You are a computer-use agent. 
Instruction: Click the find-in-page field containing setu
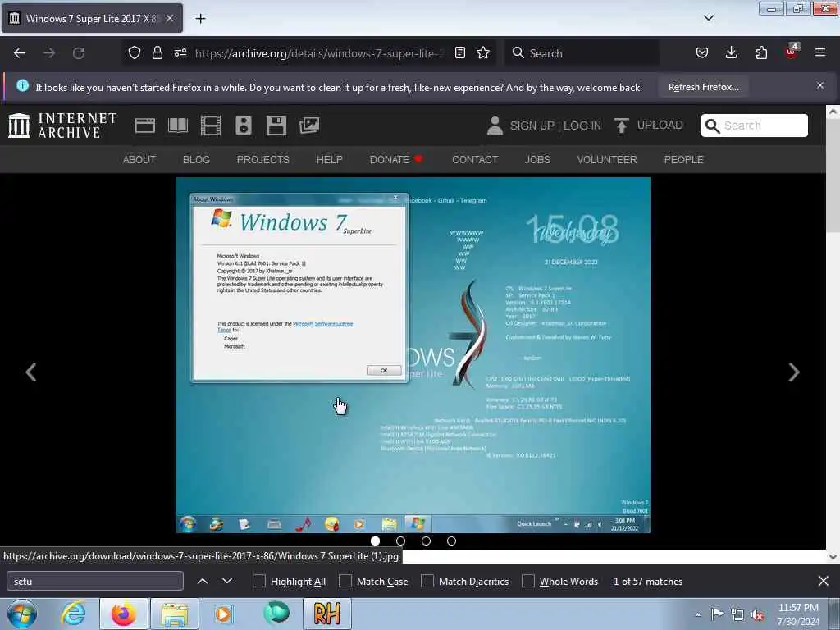[95, 581]
